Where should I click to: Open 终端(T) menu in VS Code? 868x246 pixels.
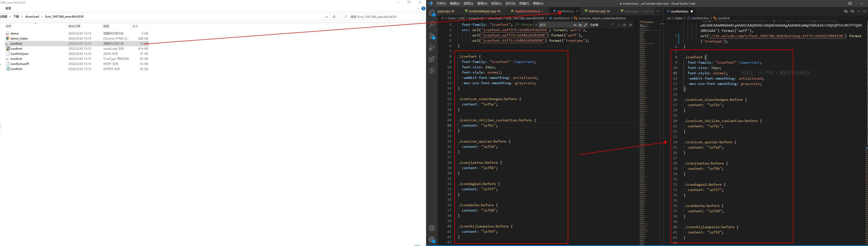(x=524, y=3)
